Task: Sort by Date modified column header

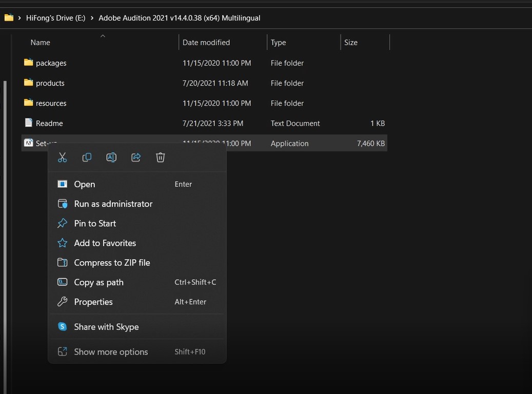Action: coord(206,43)
